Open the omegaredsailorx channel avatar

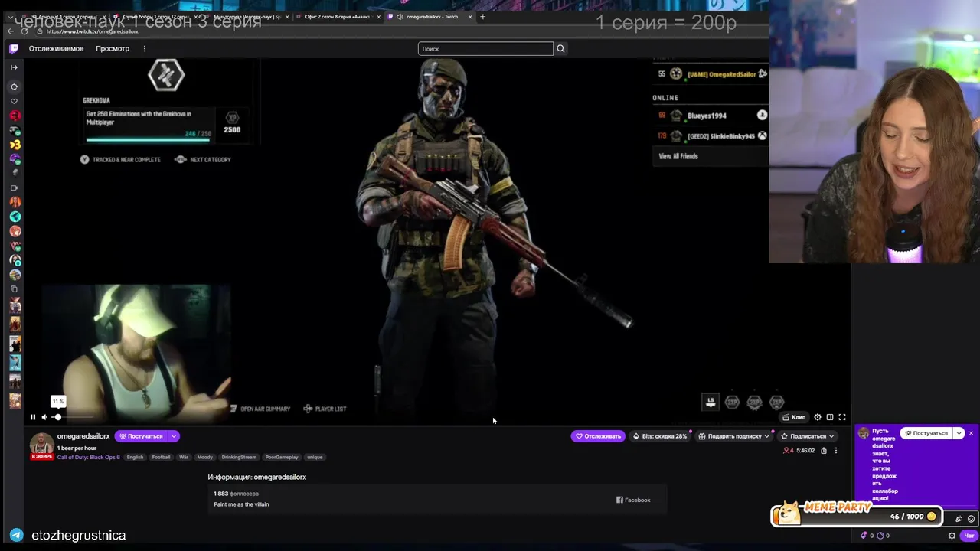point(41,445)
